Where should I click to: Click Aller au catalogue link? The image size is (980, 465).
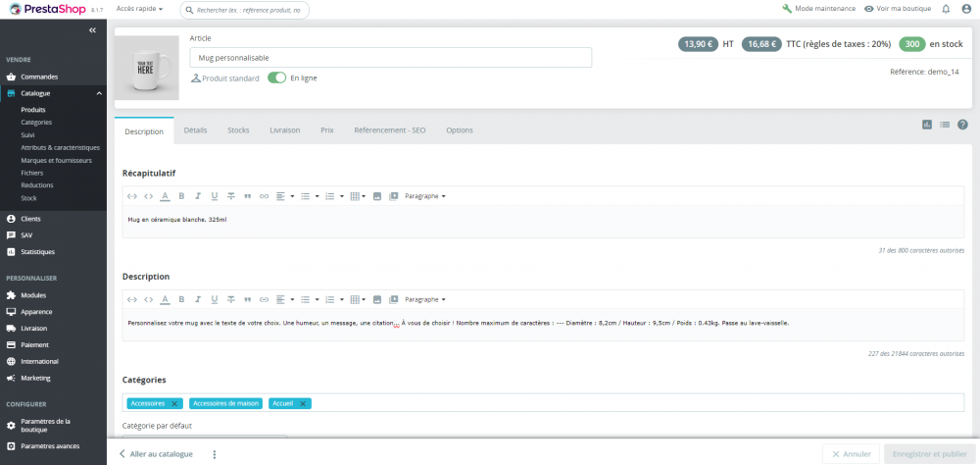[x=156, y=454]
